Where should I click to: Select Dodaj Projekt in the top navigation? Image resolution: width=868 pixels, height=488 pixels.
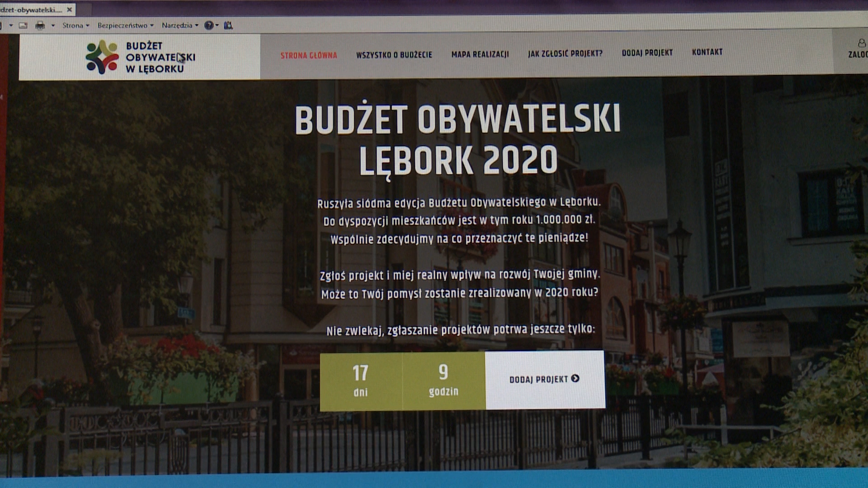click(x=647, y=53)
